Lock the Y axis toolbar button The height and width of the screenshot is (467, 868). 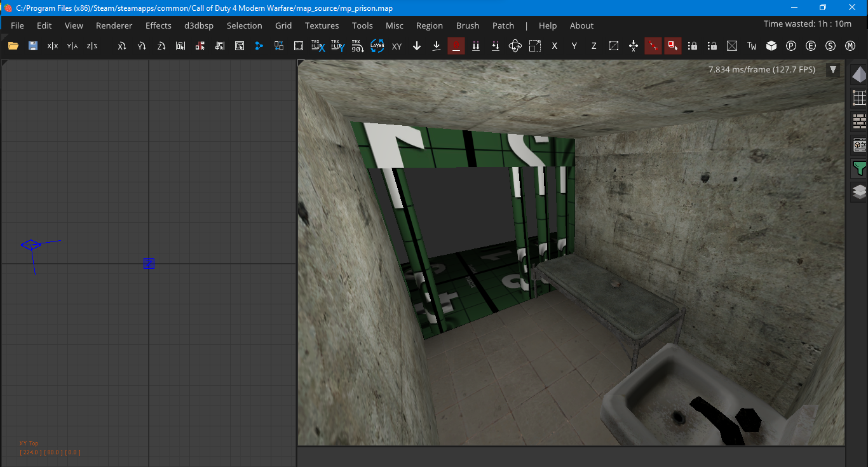point(574,46)
